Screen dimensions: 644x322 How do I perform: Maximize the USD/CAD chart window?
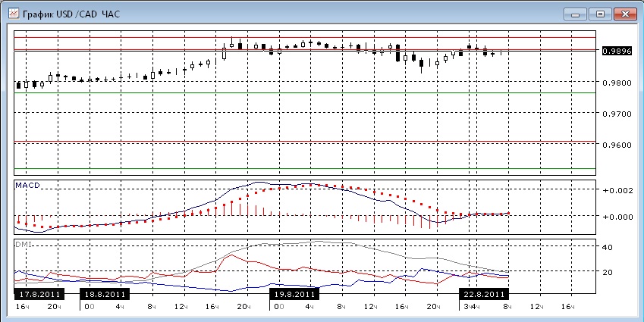[x=600, y=14]
